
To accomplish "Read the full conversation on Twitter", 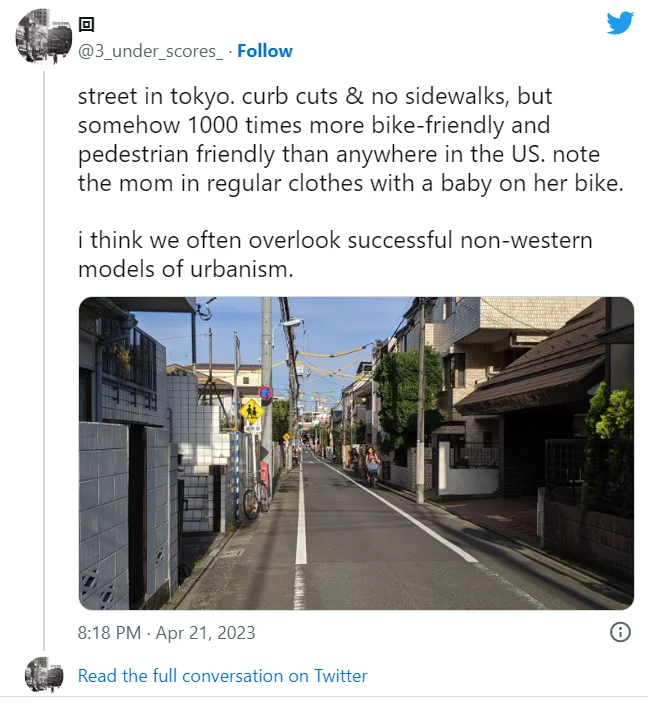I will tap(222, 676).
